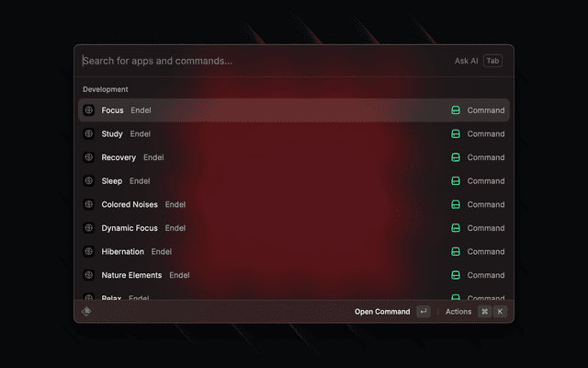Click the Endel icon beside Focus
The height and width of the screenshot is (368, 588).
point(89,110)
